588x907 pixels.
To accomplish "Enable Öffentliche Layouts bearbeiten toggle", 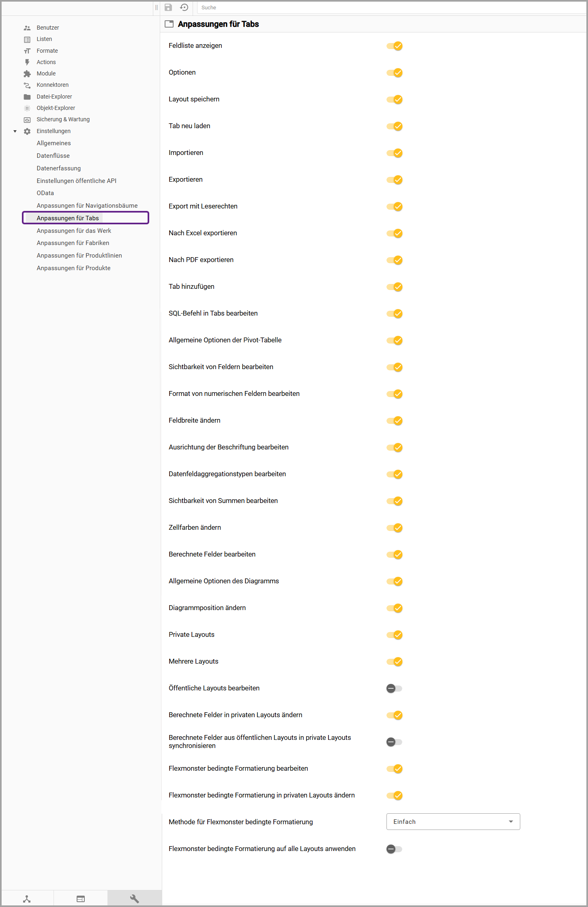I will [x=394, y=688].
